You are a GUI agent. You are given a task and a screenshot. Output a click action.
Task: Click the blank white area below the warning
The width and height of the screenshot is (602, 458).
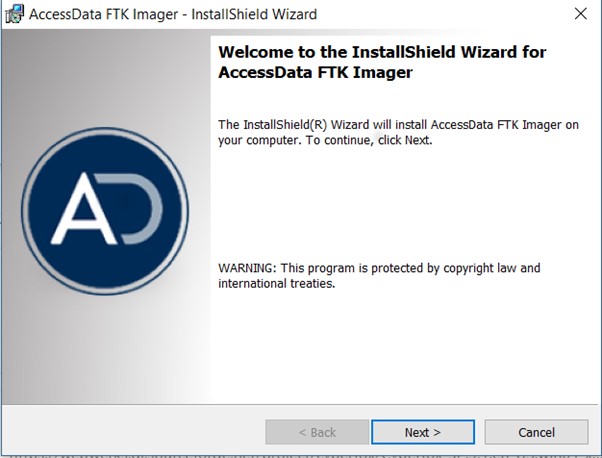pos(400,350)
